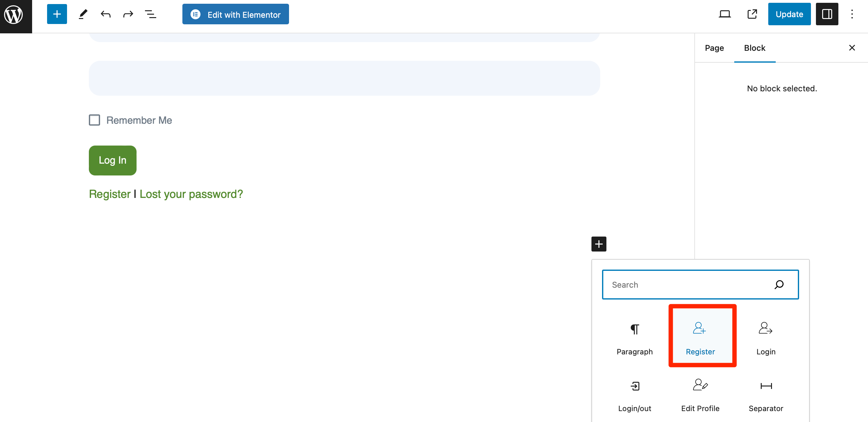Open the three-dot Options menu
Screen dimensions: 868x422
click(852, 14)
